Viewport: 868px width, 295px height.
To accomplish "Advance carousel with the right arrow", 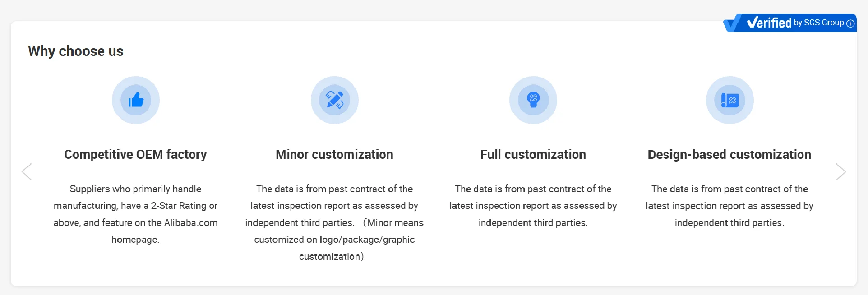I will (840, 171).
